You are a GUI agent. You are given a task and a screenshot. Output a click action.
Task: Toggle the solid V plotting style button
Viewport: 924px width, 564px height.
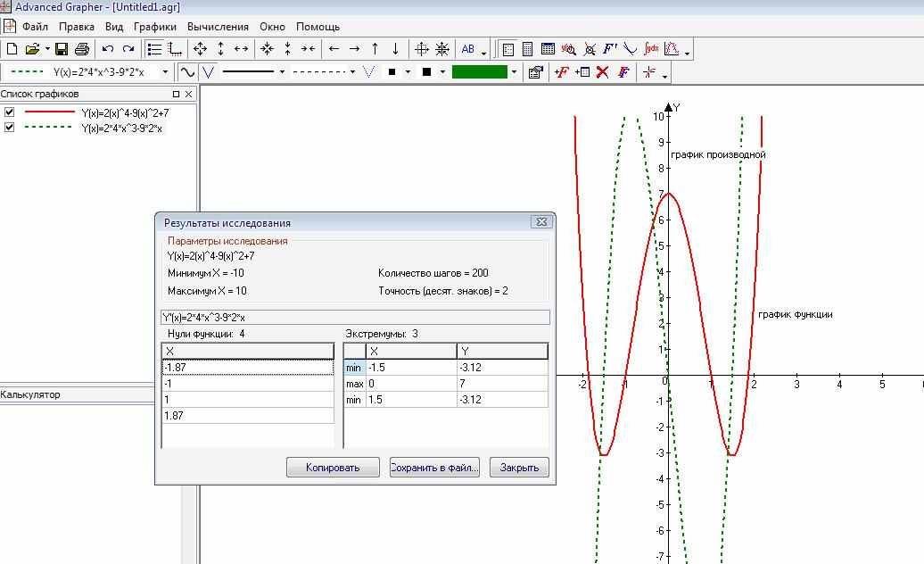pos(208,72)
